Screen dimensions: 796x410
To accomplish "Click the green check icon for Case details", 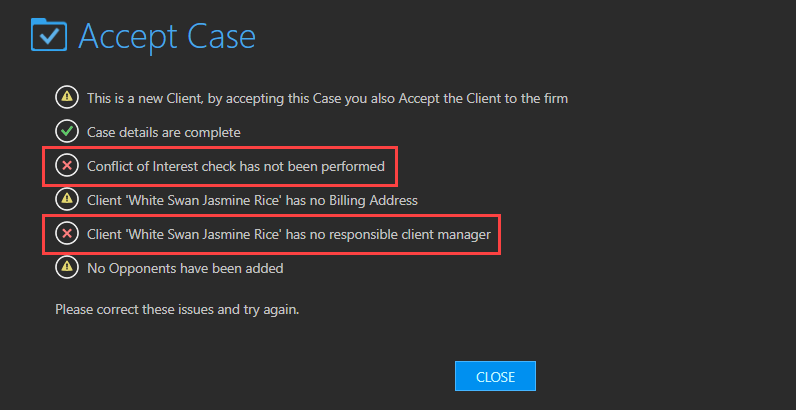I will tap(67, 132).
